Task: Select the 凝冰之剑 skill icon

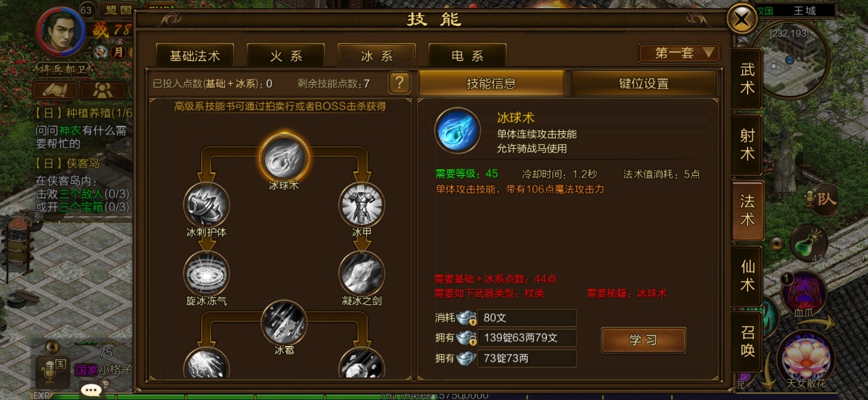Action: click(362, 274)
